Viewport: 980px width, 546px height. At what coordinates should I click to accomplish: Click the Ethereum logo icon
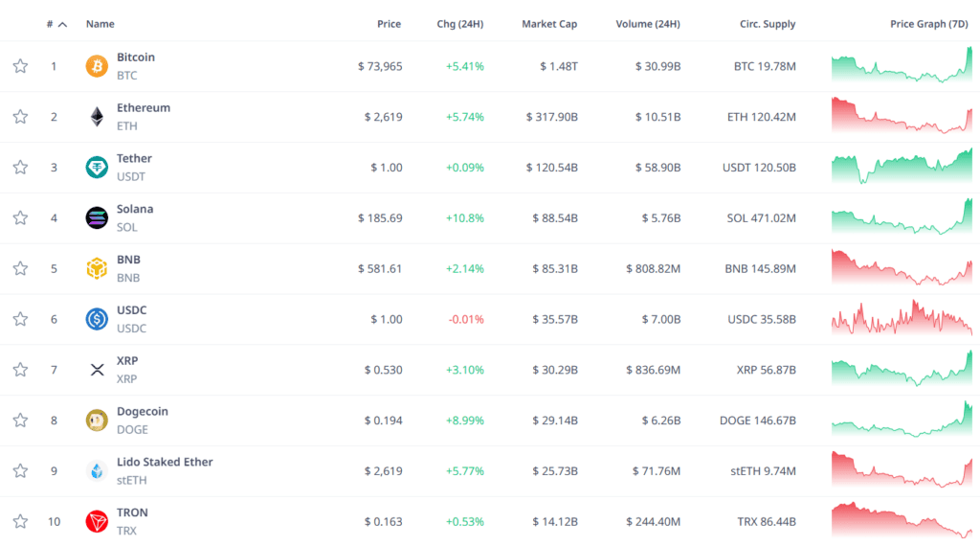pyautogui.click(x=97, y=117)
